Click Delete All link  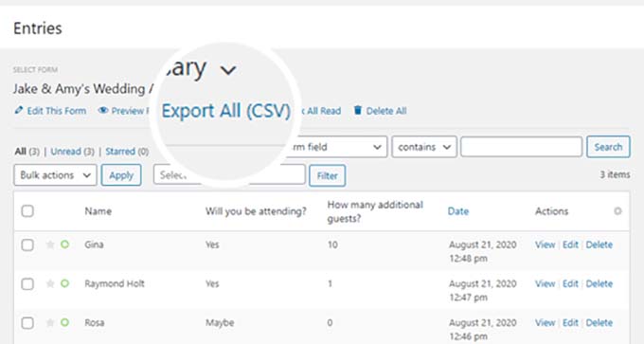pos(386,111)
